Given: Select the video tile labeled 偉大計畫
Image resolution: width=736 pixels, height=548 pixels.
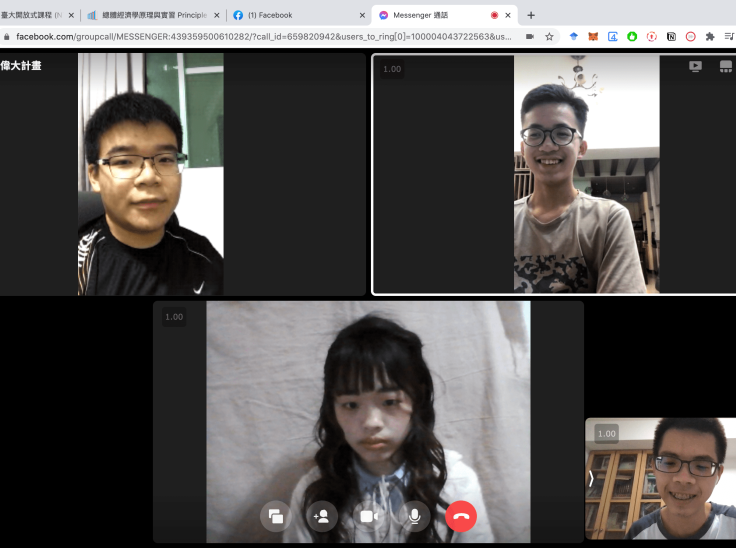Looking at the screenshot, I should 183,174.
